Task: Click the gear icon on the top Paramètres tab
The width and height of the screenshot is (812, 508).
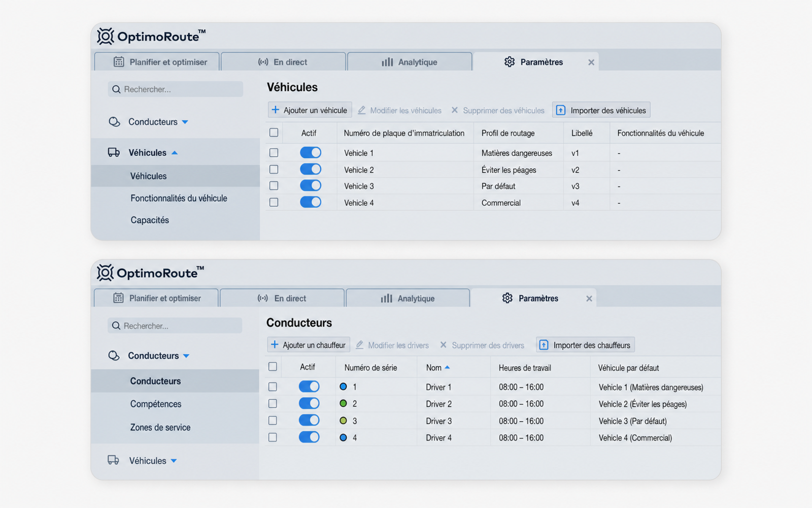Action: click(510, 62)
